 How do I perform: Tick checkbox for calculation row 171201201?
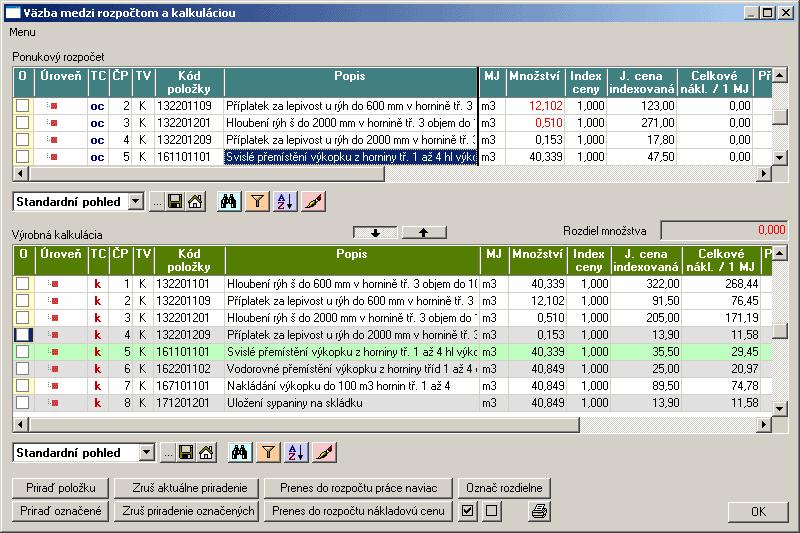[22, 403]
